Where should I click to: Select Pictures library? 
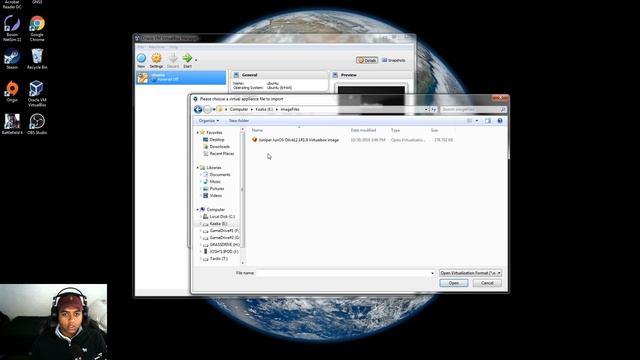217,189
